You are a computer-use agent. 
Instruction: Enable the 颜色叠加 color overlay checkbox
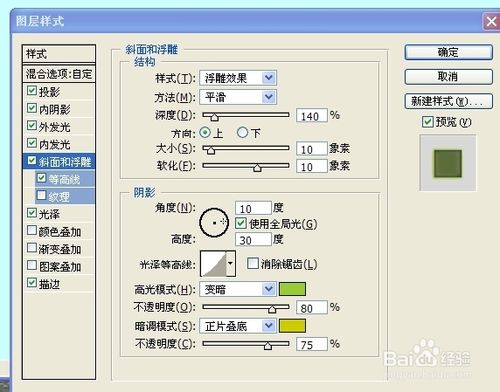click(x=32, y=230)
